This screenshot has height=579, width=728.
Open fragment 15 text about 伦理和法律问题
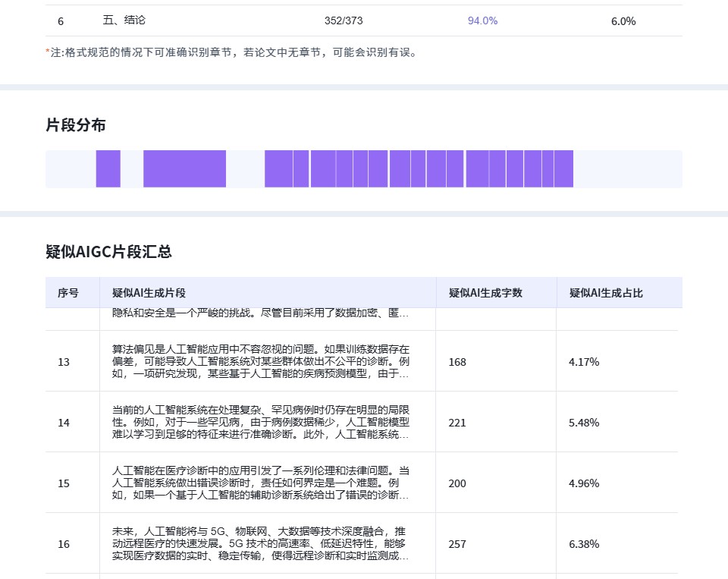261,483
